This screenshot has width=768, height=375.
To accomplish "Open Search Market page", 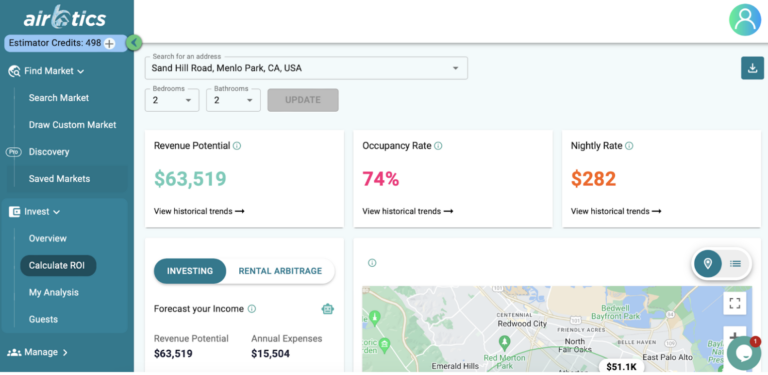I will pyautogui.click(x=59, y=98).
